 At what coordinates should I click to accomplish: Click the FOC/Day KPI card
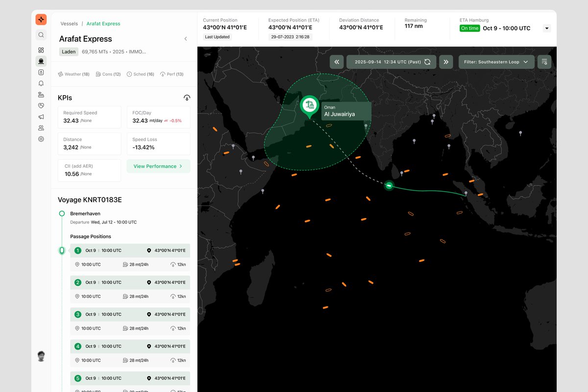point(158,117)
